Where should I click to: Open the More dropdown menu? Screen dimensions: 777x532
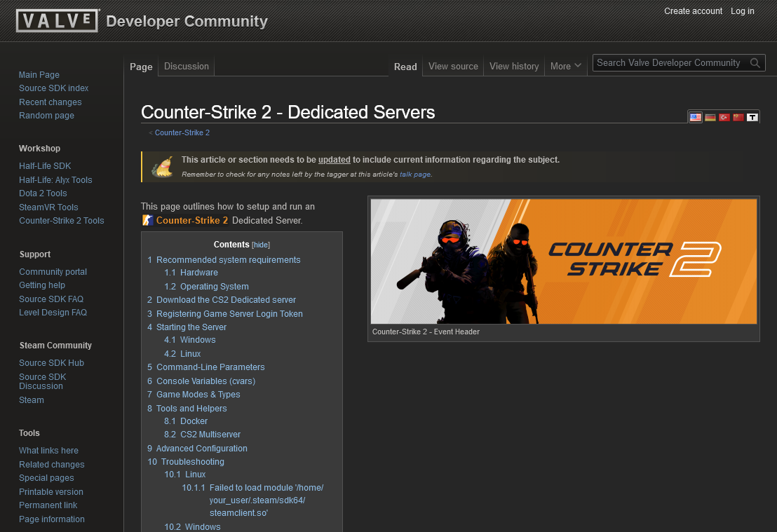click(565, 66)
